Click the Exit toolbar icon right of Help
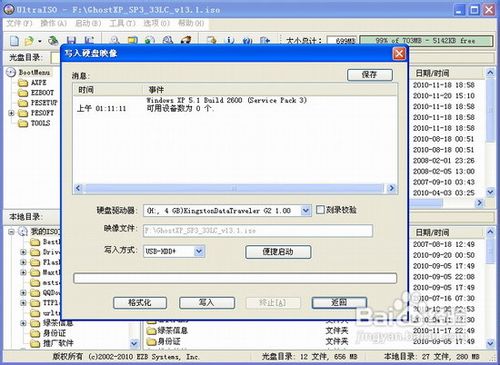 [x=265, y=40]
